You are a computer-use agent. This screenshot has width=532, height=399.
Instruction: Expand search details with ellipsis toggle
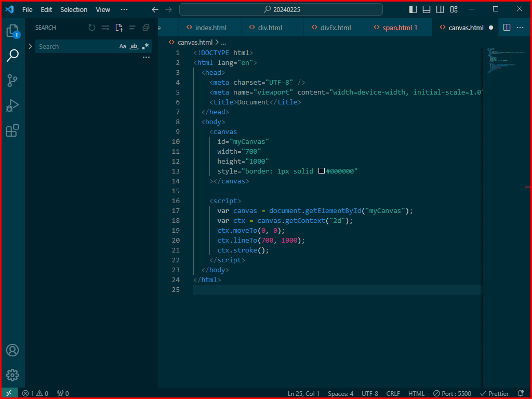tap(146, 57)
